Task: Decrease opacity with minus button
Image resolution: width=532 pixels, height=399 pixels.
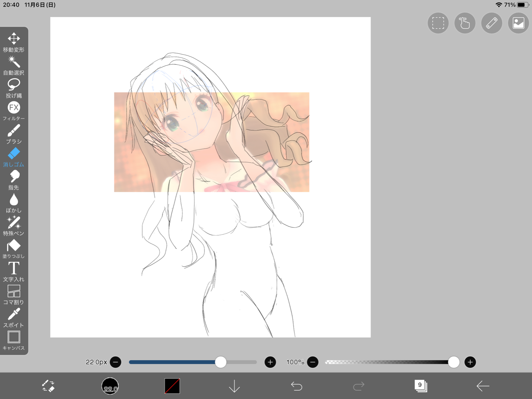Action: point(313,362)
